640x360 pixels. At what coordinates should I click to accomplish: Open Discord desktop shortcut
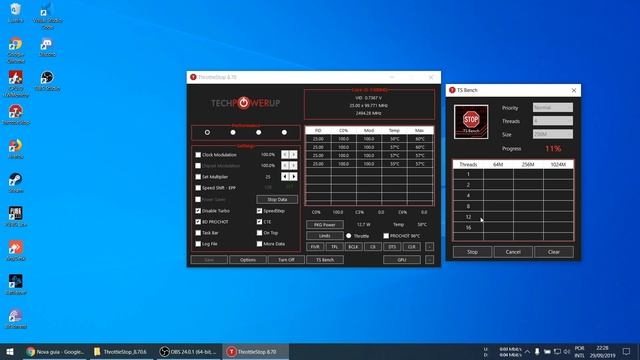(x=47, y=47)
